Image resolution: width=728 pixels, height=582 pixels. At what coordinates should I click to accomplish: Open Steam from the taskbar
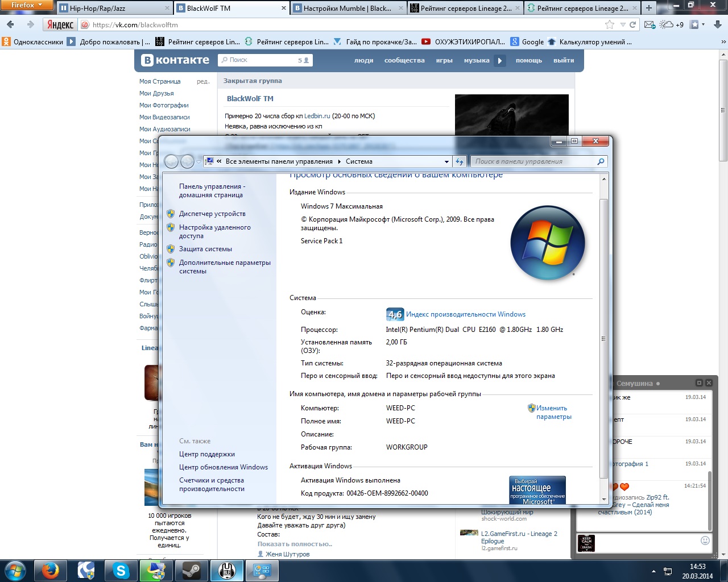point(191,571)
